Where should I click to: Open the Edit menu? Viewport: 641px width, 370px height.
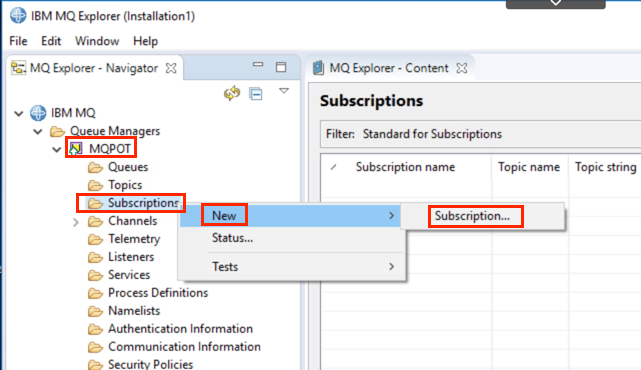click(51, 41)
